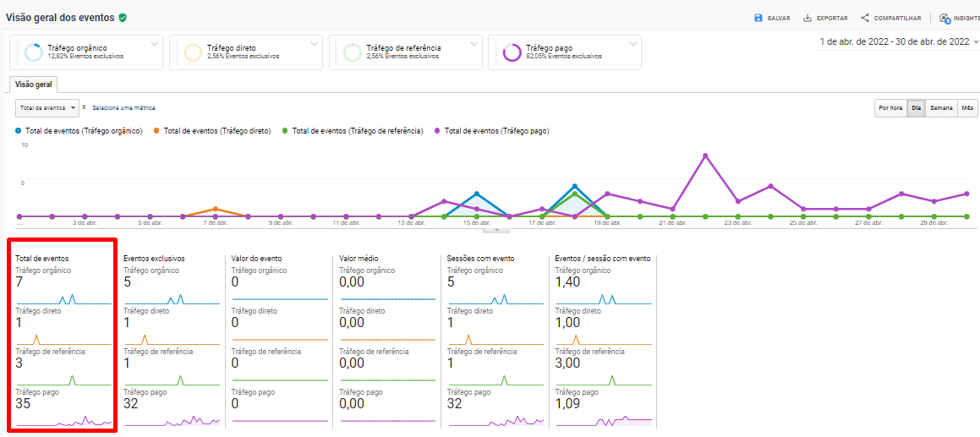Click the green verified shield icon
The height and width of the screenshot is (437, 980).
click(123, 17)
